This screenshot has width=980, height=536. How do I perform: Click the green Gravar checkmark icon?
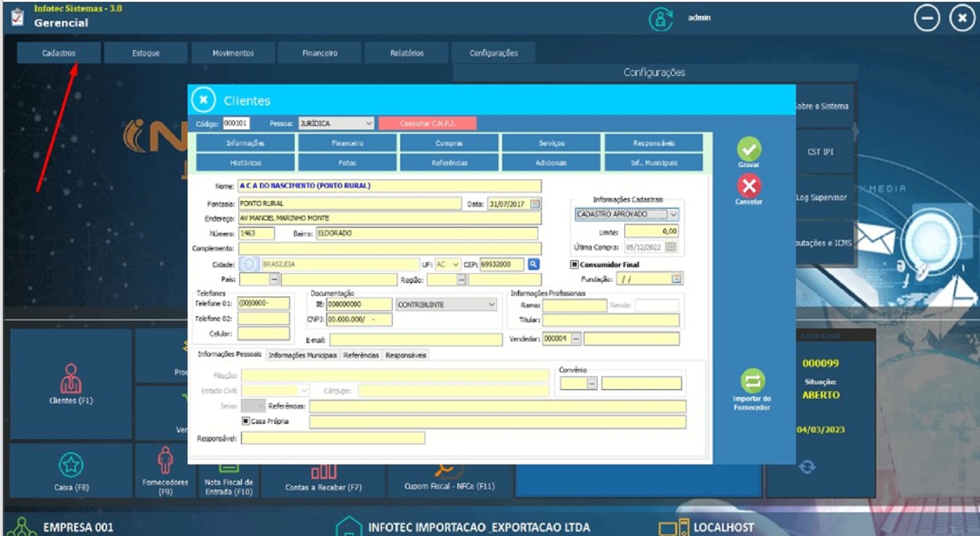tap(748, 150)
